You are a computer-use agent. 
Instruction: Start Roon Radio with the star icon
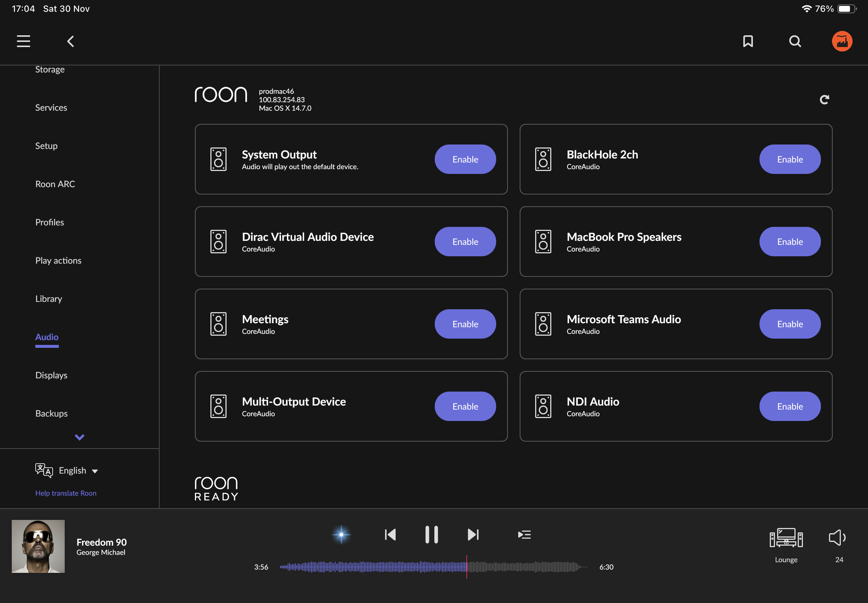[341, 534]
